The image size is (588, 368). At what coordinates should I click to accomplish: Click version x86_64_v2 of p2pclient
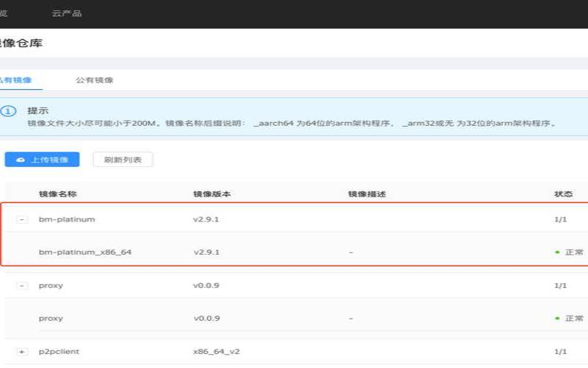point(216,352)
